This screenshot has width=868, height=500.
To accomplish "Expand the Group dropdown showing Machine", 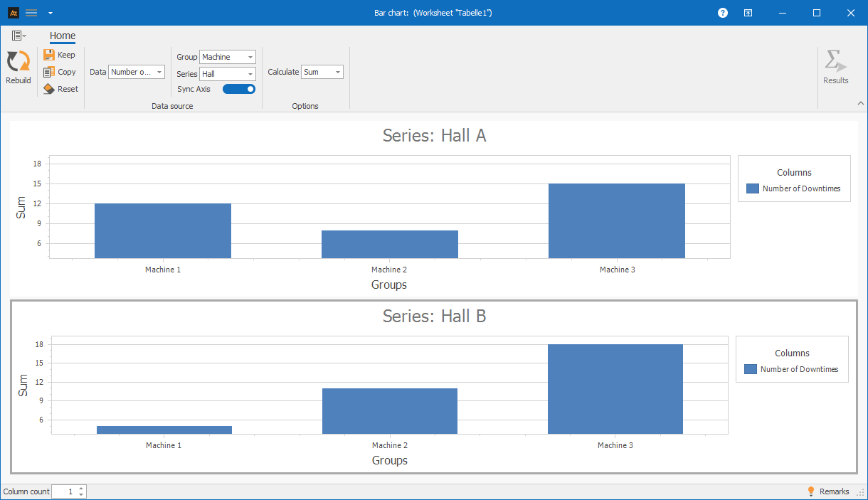I will coord(227,57).
